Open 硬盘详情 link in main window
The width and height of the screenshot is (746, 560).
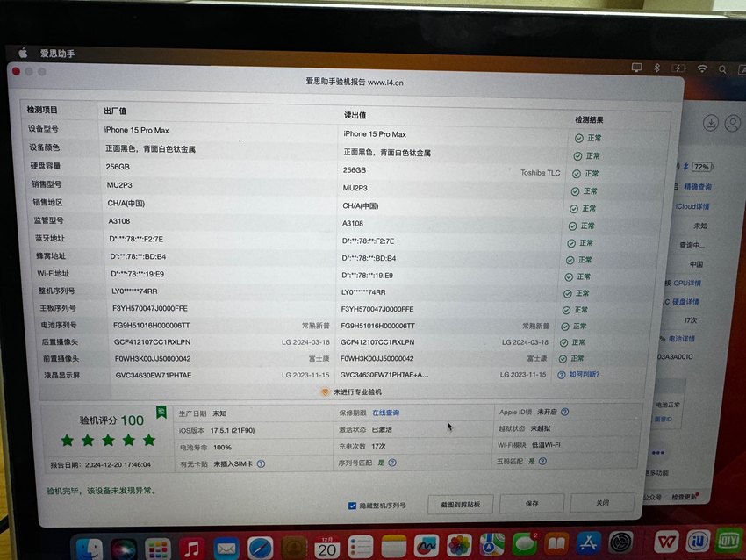click(685, 302)
